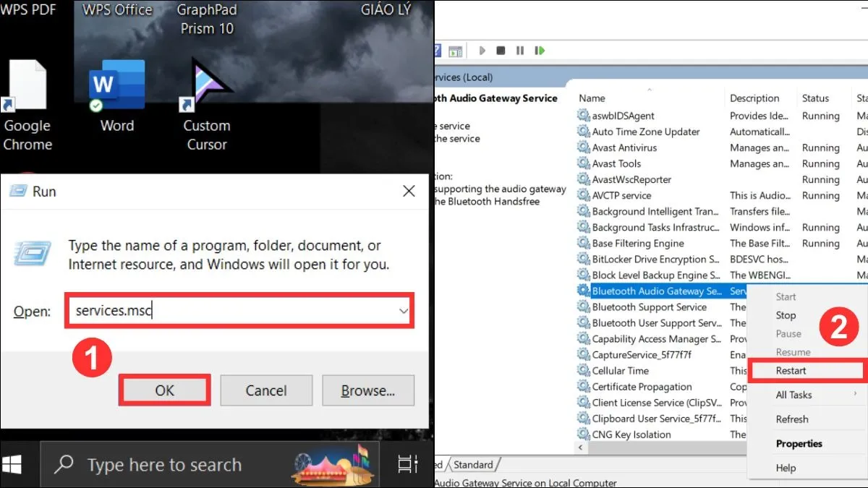Viewport: 868px width, 488px height.
Task: Click OK in the Run dialog
Action: pos(165,390)
